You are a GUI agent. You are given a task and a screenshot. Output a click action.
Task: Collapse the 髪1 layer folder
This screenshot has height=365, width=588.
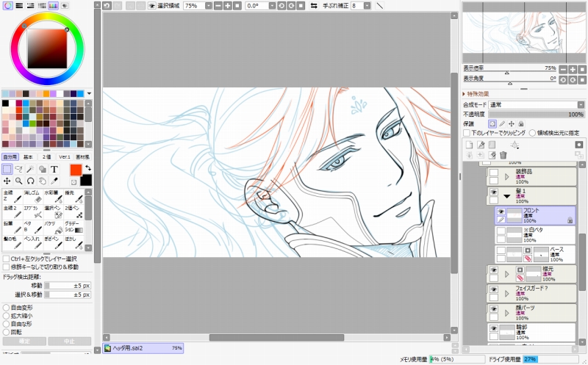[507, 196]
